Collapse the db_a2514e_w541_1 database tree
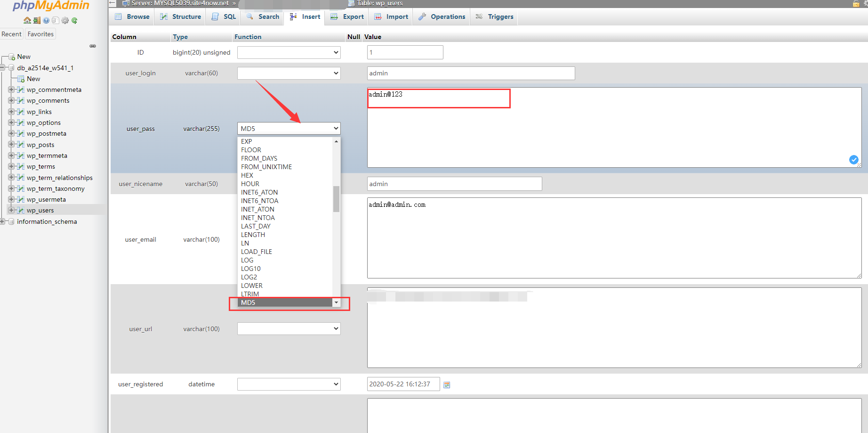The image size is (868, 433). click(3, 68)
